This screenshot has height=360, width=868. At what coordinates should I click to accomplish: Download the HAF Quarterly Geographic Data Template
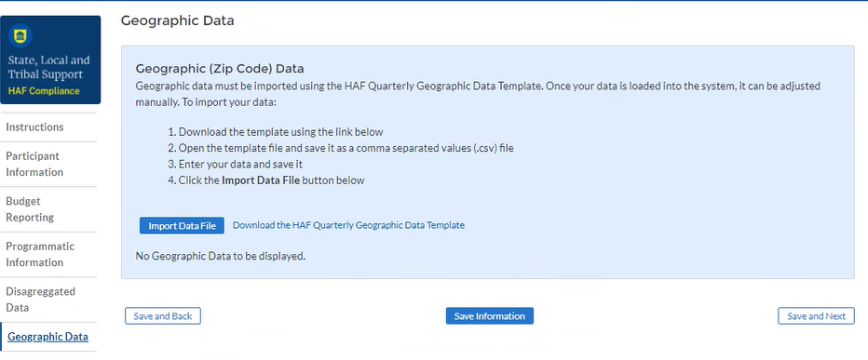click(348, 225)
